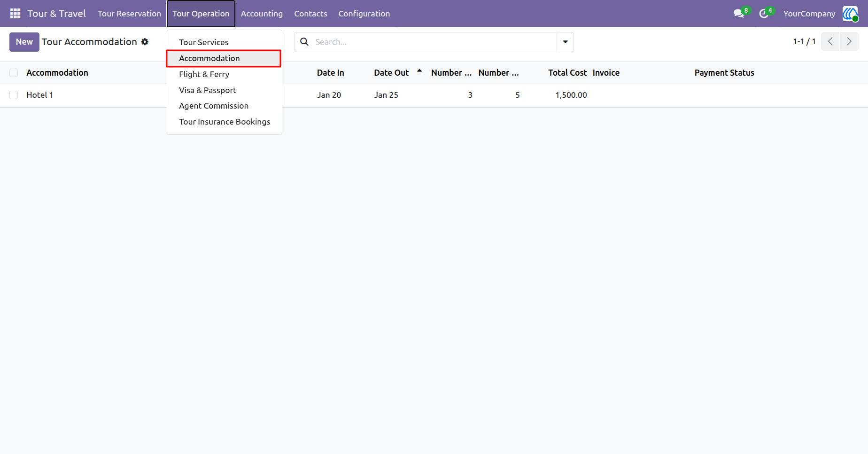Click into the Search input field
This screenshot has height=454, width=868.
(434, 42)
